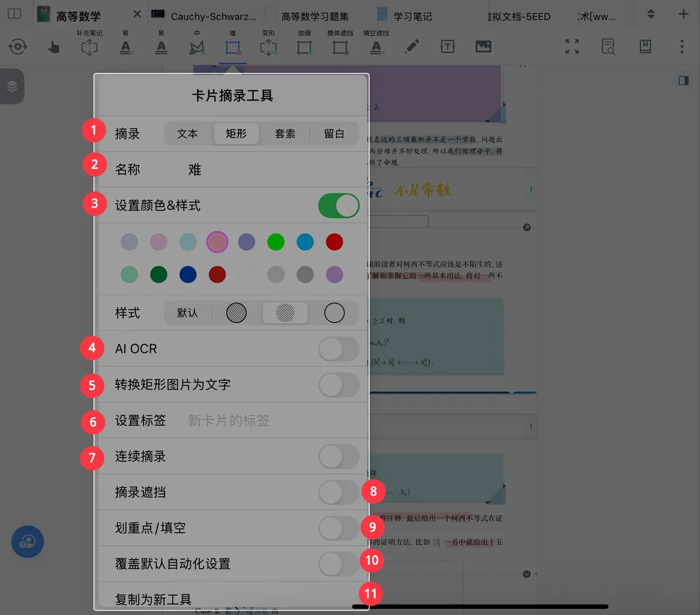The image size is (700, 615).
Task: Open the document search icon
Action: pyautogui.click(x=608, y=47)
